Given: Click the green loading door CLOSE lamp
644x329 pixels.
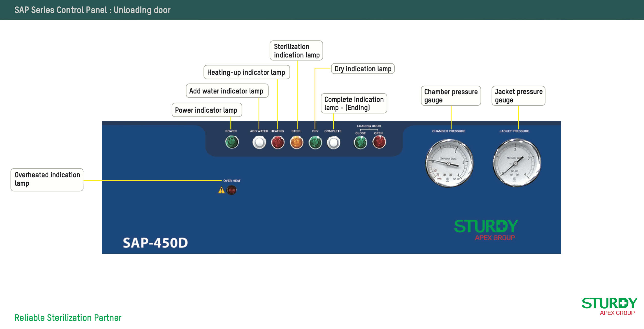Looking at the screenshot, I should point(360,142).
